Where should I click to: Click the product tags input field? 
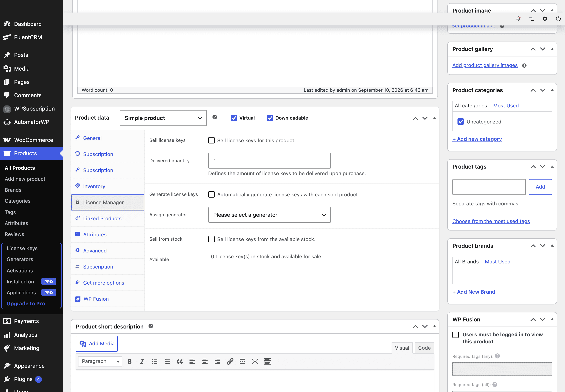pos(489,187)
